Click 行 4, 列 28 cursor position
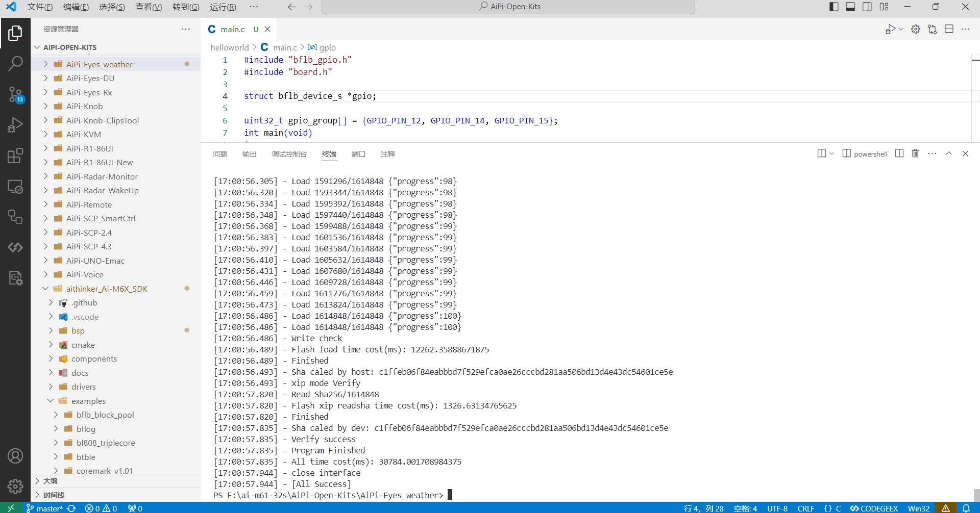This screenshot has width=980, height=513. [x=704, y=508]
